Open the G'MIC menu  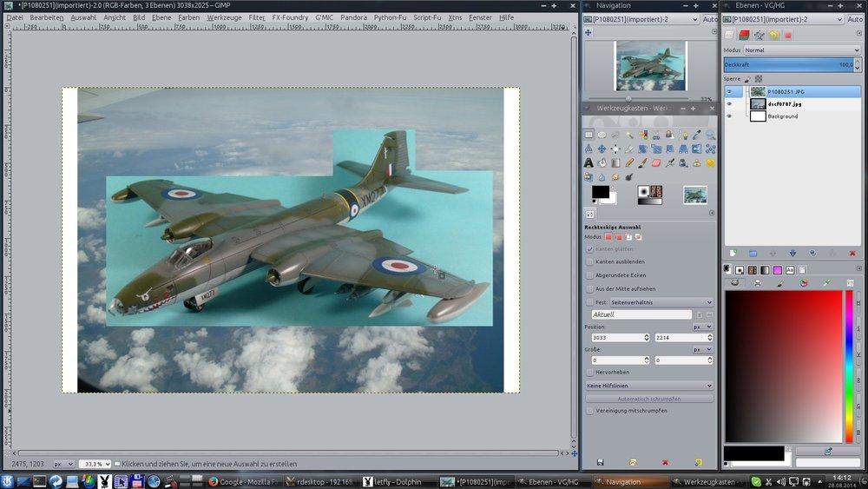point(325,17)
